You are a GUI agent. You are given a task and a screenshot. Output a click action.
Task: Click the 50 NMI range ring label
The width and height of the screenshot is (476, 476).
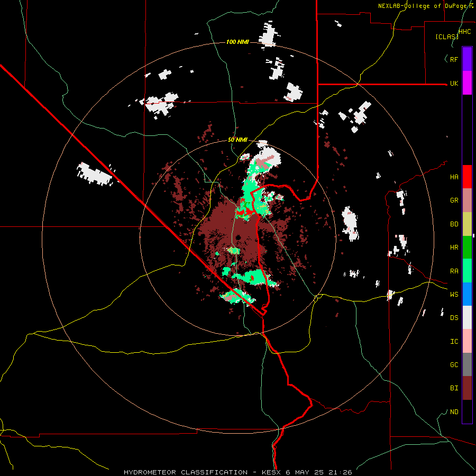[x=237, y=140]
